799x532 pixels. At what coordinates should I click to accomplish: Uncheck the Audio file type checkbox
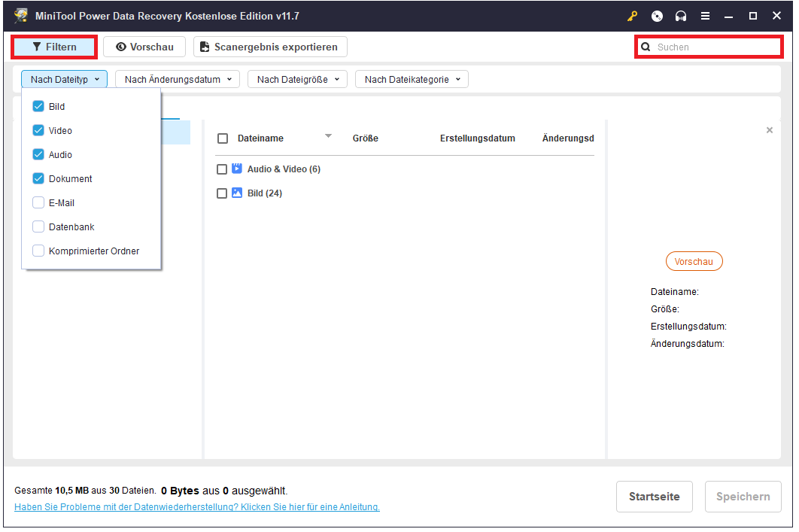pyautogui.click(x=38, y=154)
